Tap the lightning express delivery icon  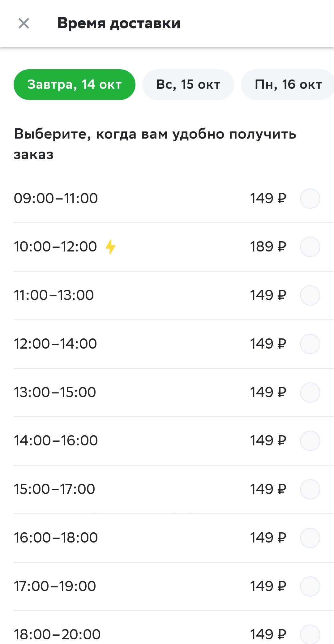coord(110,247)
